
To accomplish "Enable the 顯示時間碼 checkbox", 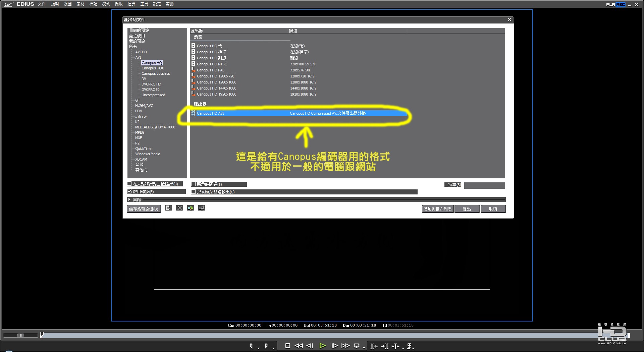I will (x=193, y=184).
